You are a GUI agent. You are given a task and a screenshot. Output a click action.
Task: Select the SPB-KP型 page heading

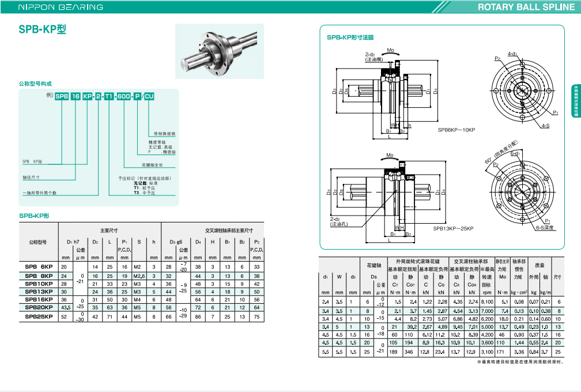[42, 29]
